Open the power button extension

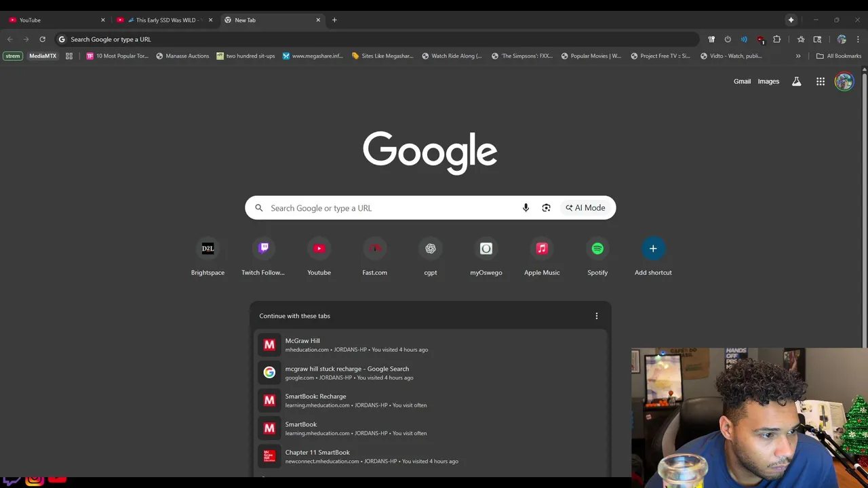click(x=728, y=39)
